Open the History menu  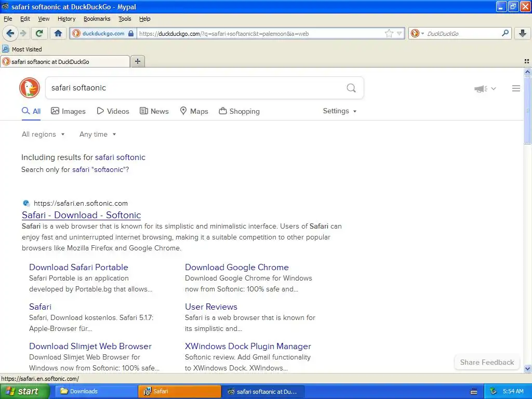[66, 19]
